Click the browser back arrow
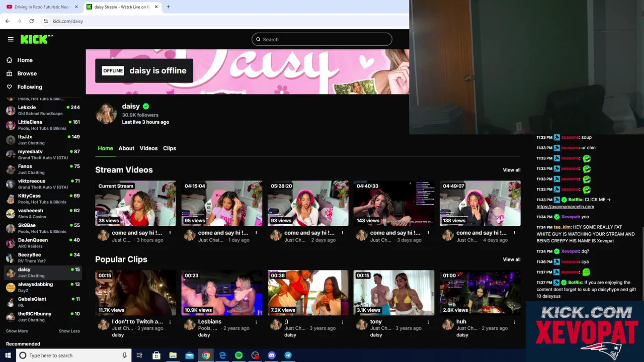 8,21
